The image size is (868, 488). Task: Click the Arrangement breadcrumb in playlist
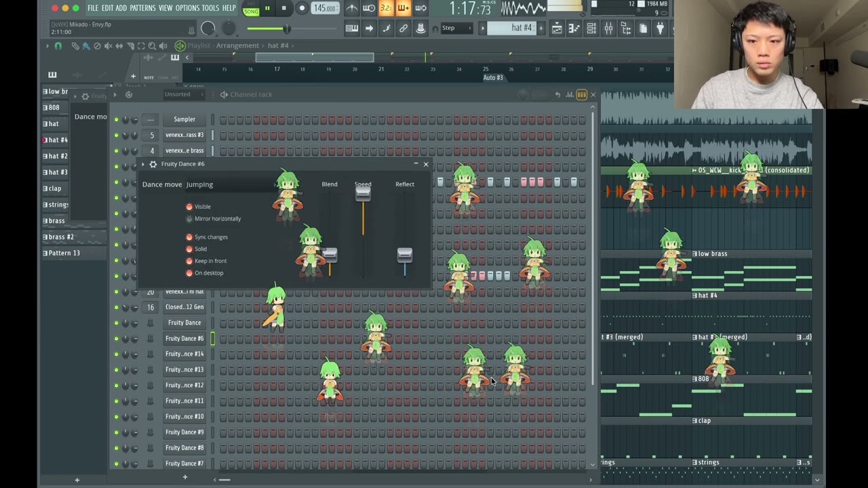pyautogui.click(x=237, y=45)
